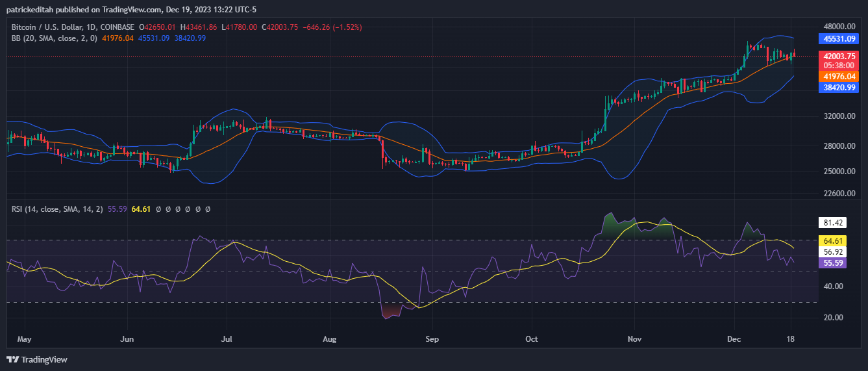Viewport: 868px width, 371px height.
Task: Click the lower band tag 38420.99 on price axis
Action: coord(840,87)
